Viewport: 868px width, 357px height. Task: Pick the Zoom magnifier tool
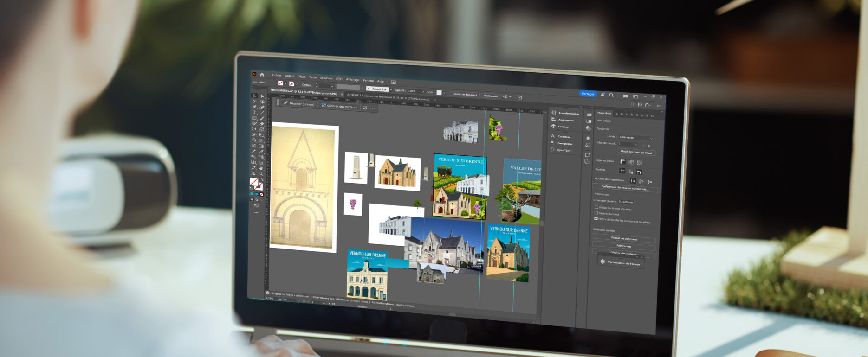(261, 174)
